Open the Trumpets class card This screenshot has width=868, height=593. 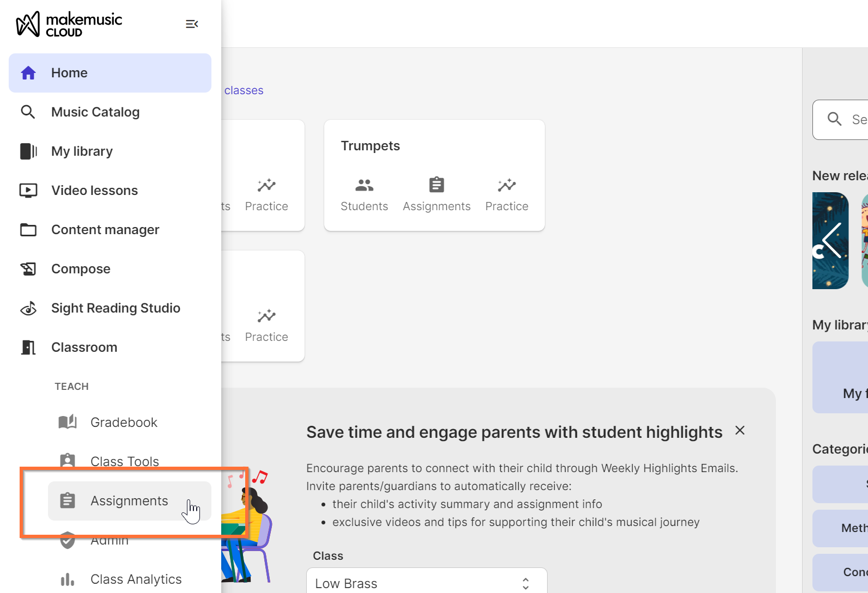point(371,146)
